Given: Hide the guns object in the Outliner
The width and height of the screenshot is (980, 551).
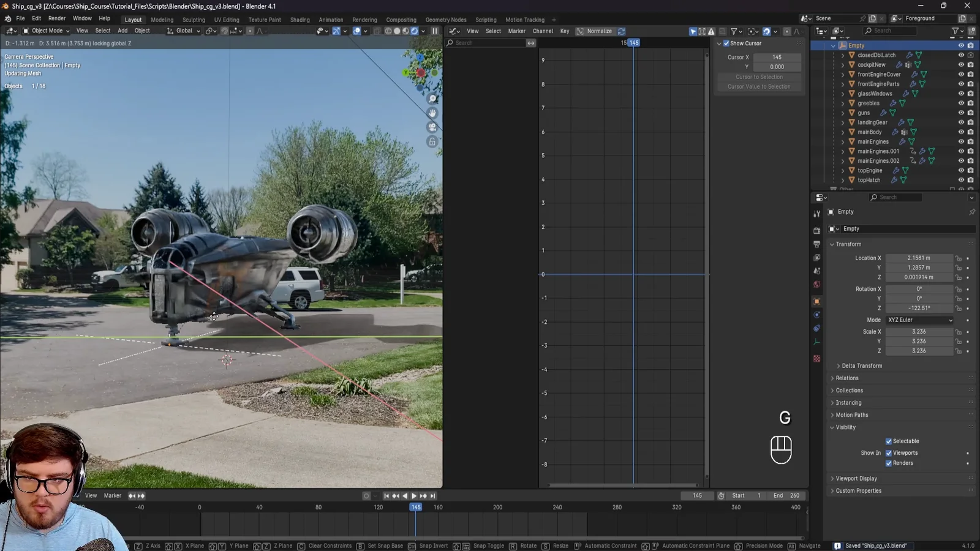Looking at the screenshot, I should [x=961, y=113].
